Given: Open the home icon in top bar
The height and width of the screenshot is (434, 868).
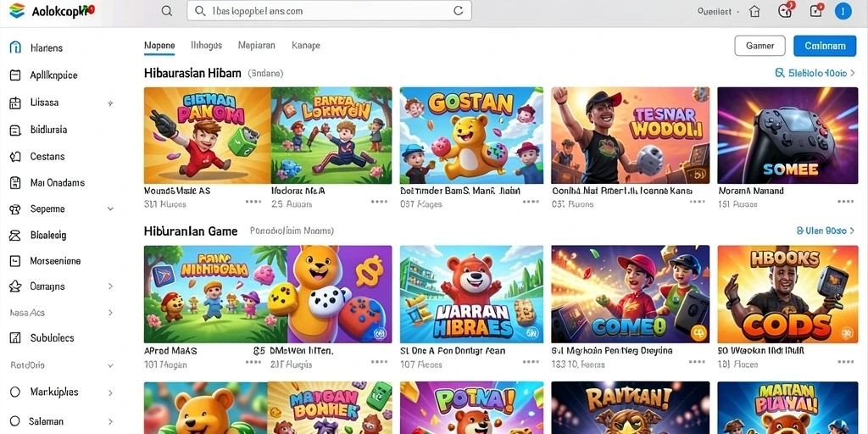Looking at the screenshot, I should point(754,11).
